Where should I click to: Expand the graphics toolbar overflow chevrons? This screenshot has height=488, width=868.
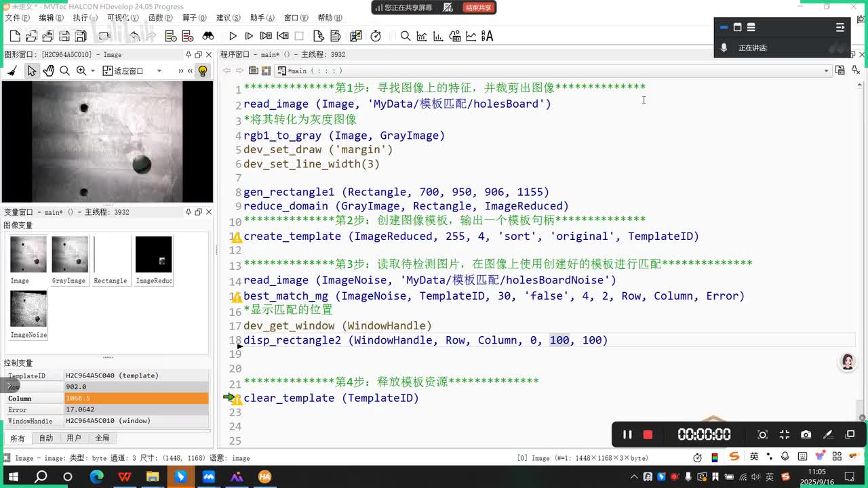coord(181,70)
